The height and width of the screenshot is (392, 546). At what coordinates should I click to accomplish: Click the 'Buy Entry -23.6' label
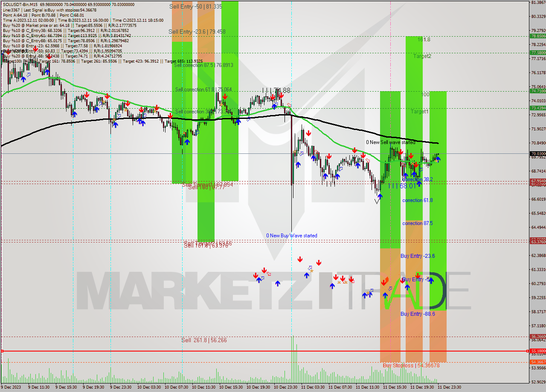[418, 256]
